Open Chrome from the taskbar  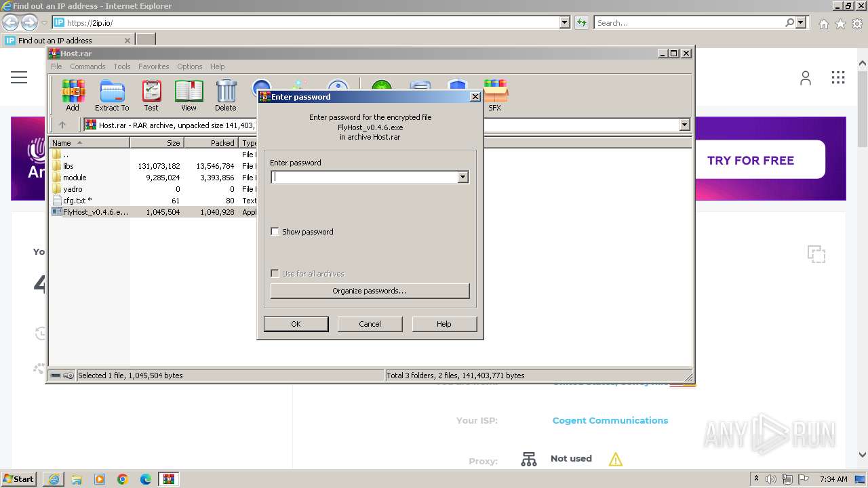(x=123, y=479)
